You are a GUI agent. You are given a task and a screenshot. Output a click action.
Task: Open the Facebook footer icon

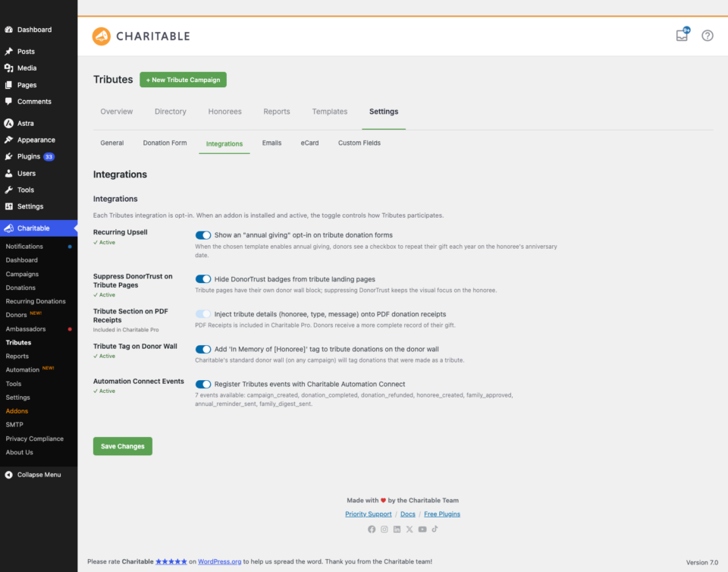[x=372, y=530]
